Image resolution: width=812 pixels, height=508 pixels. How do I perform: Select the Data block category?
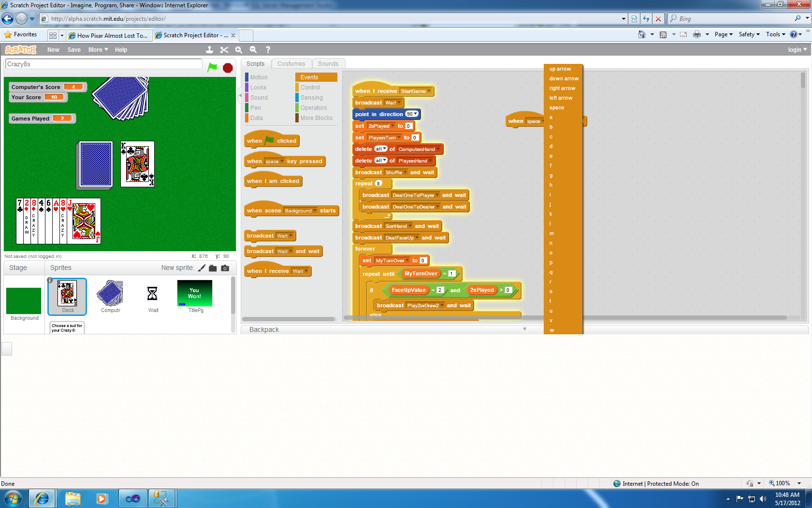tap(256, 118)
